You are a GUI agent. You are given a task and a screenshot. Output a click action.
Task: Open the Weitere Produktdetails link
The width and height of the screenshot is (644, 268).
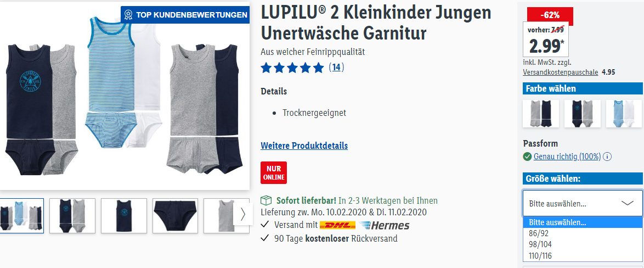(x=304, y=146)
